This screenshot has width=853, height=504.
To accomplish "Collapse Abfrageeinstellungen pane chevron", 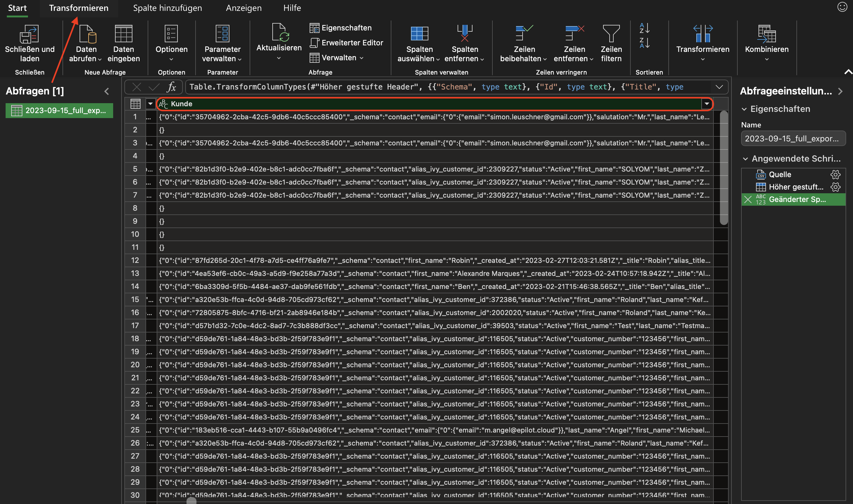I will point(840,91).
